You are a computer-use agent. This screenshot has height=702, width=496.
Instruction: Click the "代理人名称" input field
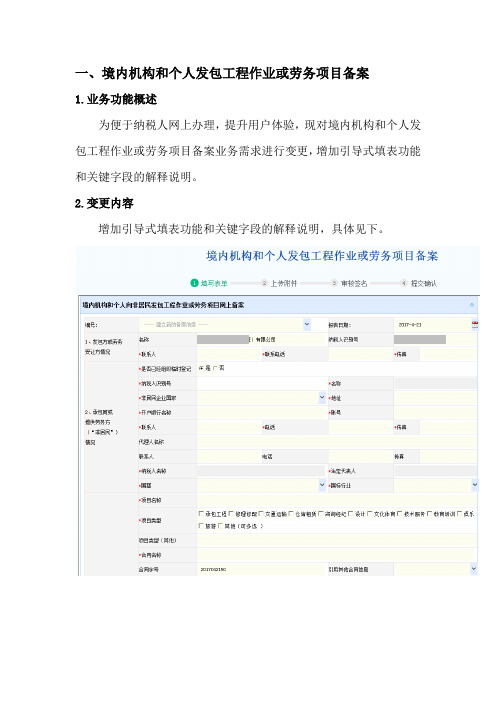coord(337,442)
